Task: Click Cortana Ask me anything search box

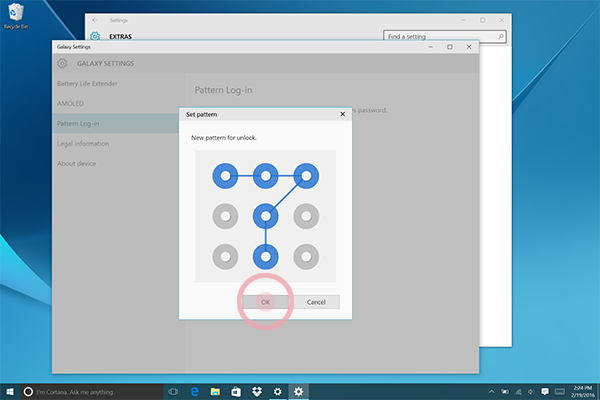Action: [x=91, y=392]
